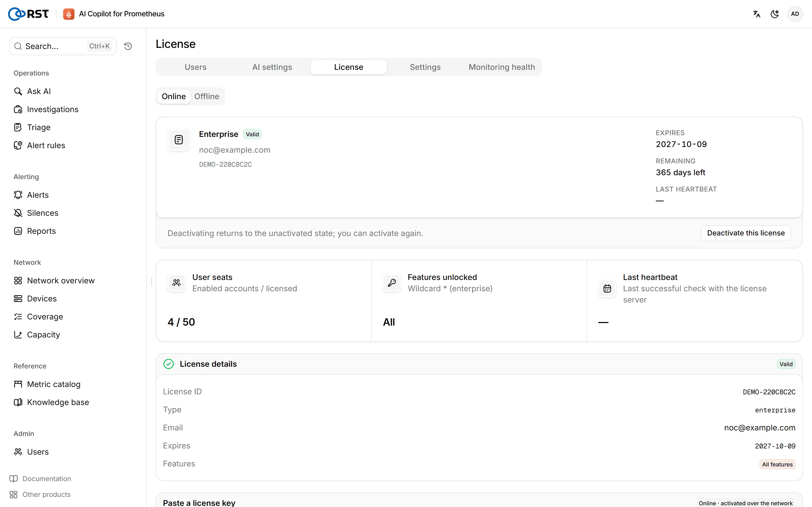Select Online license mode
This screenshot has width=812, height=507.
pos(174,96)
